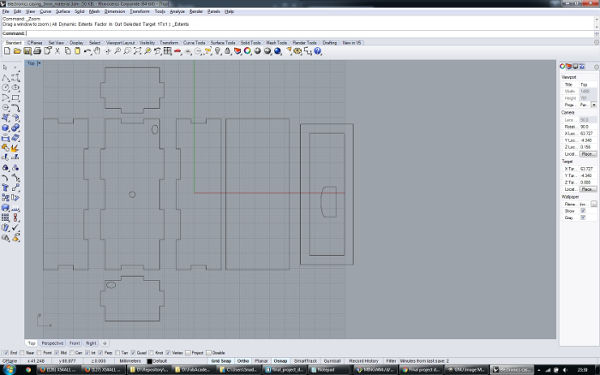
Task: Open the Transform menu
Action: (x=139, y=11)
